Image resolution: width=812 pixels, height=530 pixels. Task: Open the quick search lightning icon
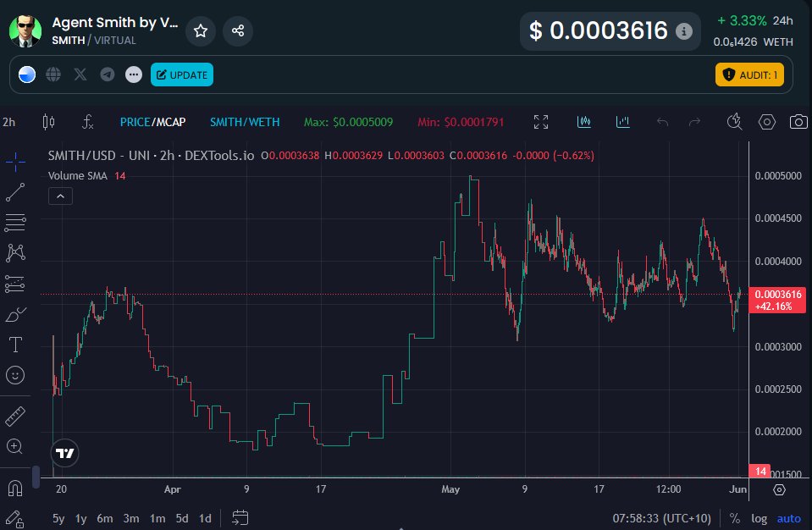click(734, 122)
